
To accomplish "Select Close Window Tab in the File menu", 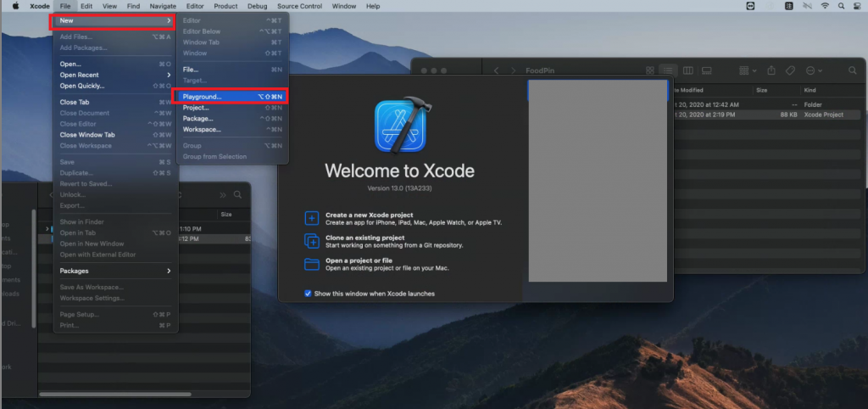I will pos(115,135).
